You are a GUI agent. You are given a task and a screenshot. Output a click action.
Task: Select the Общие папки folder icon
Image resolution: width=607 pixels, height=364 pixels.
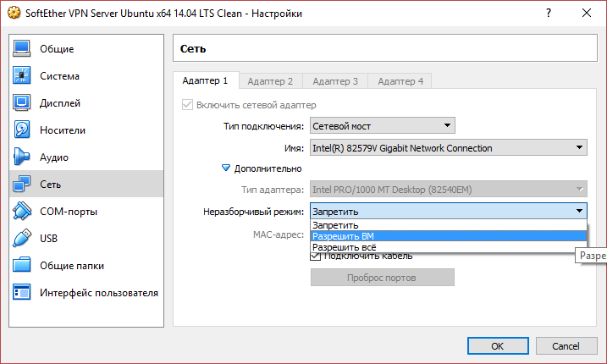pos(22,265)
